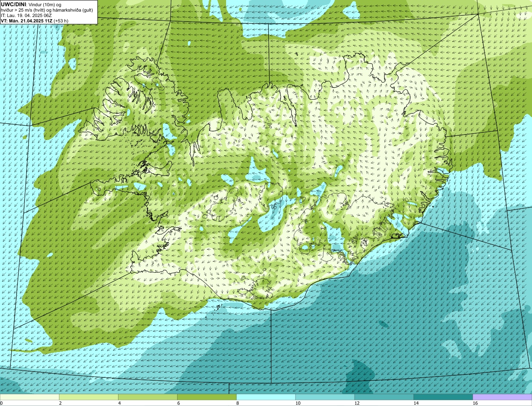This screenshot has height=406, width=532.
Task: Click the colorbar tick label "16"
Action: pos(475,403)
